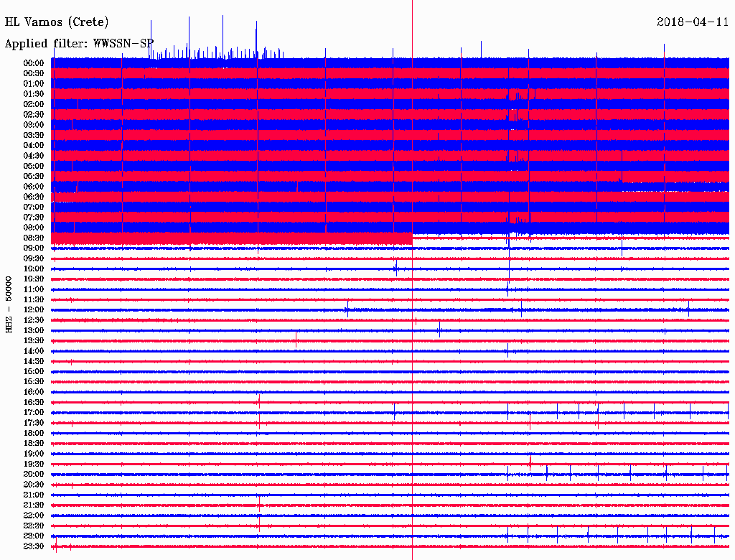The width and height of the screenshot is (735, 560).
Task: Click the 16:00 time label
Action: click(x=34, y=392)
